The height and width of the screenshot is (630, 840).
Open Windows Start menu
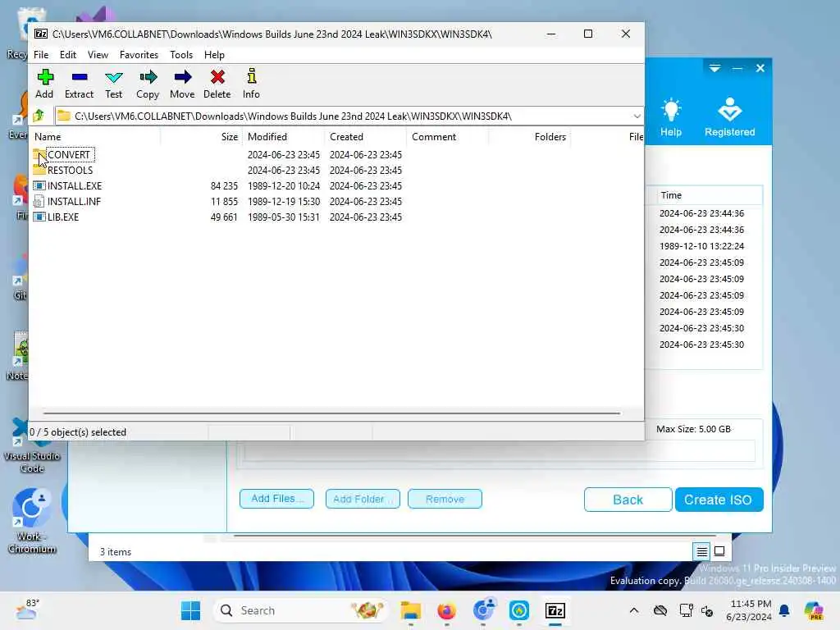[x=190, y=610]
